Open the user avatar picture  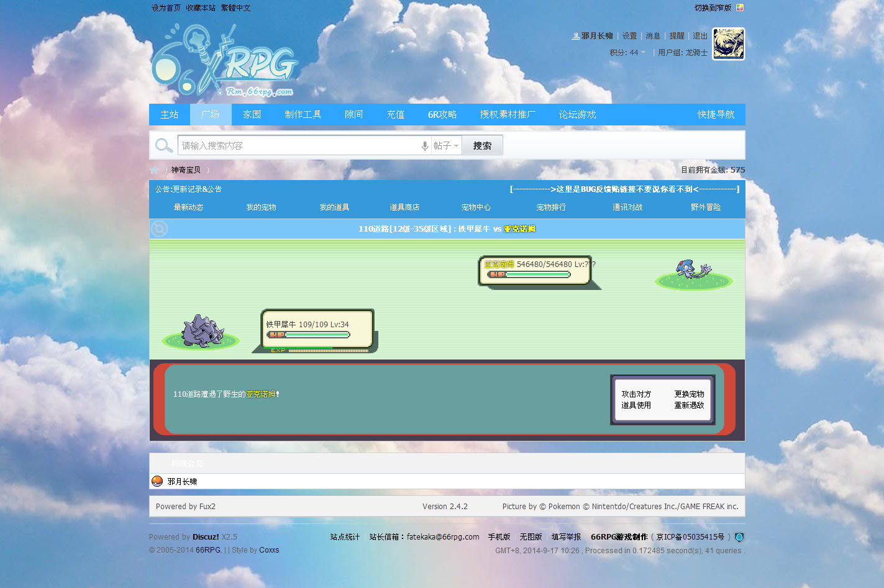coord(728,43)
